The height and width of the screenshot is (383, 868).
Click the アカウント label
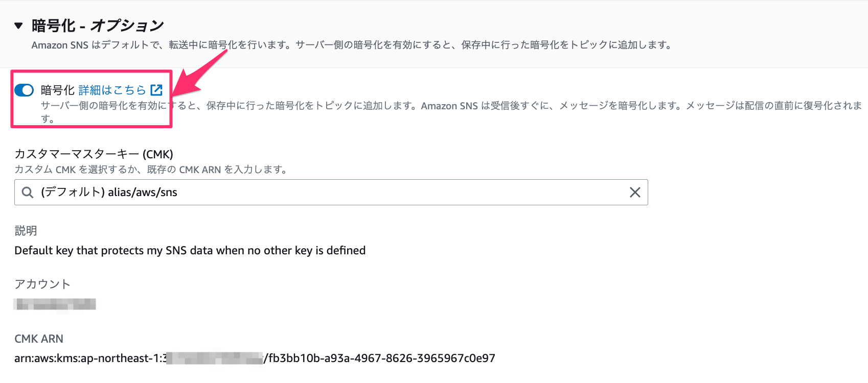pos(42,284)
